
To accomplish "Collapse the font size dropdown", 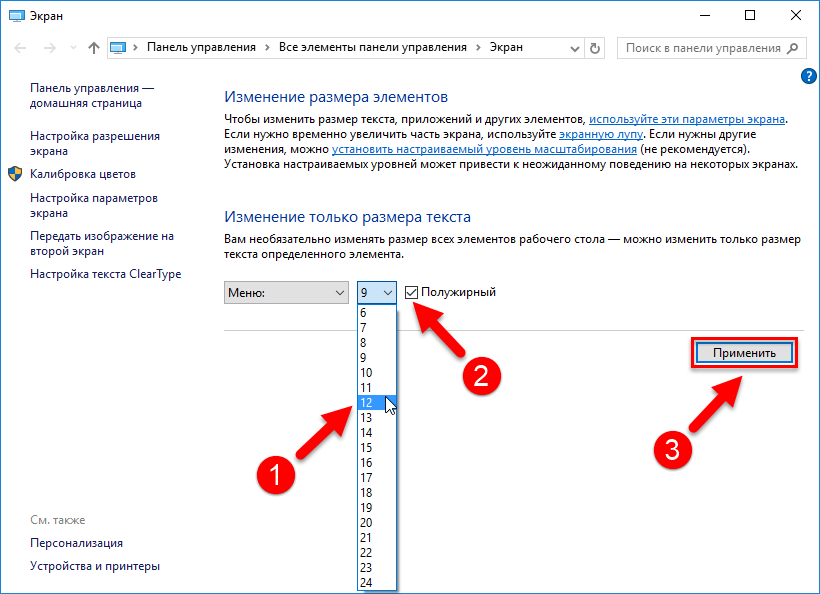I will coord(387,292).
